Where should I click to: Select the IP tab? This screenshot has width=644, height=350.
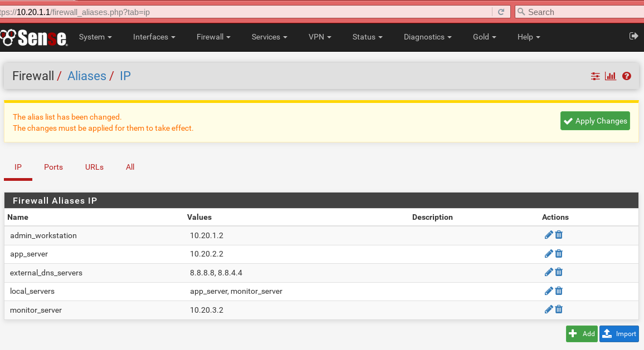point(18,167)
